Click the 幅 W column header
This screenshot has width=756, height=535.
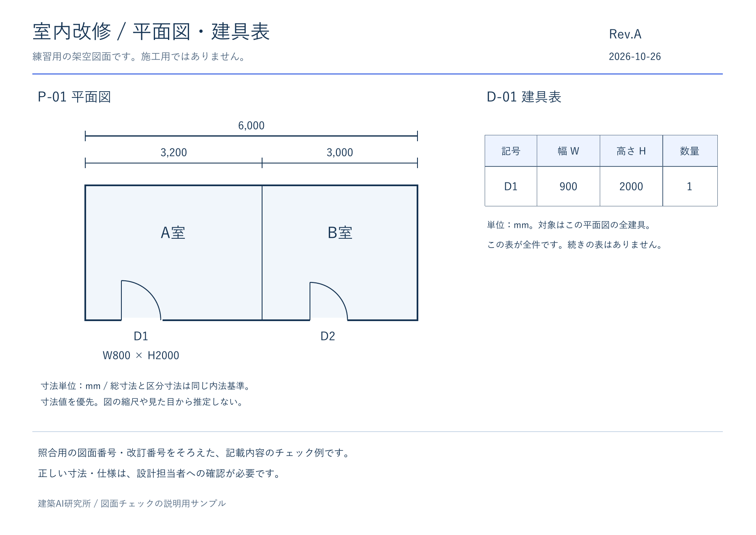[568, 151]
